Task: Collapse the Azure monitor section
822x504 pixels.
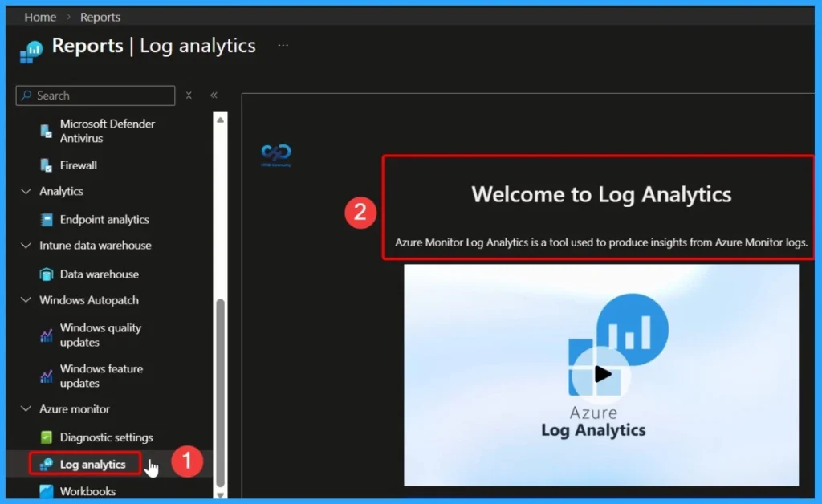Action: 26,409
